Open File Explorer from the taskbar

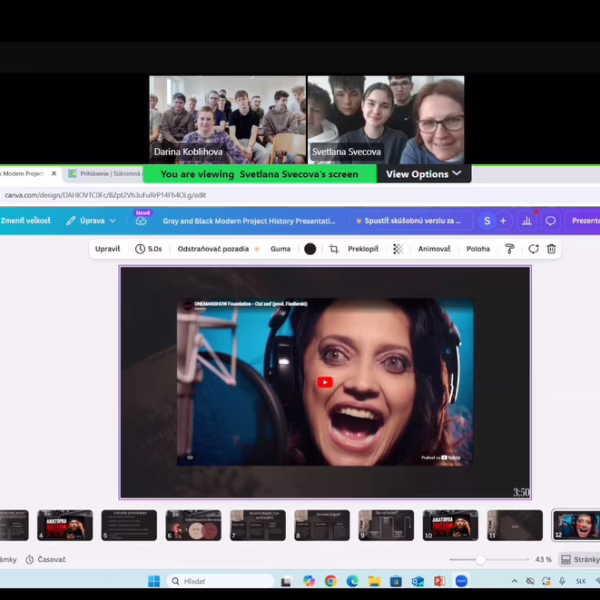pos(374,581)
